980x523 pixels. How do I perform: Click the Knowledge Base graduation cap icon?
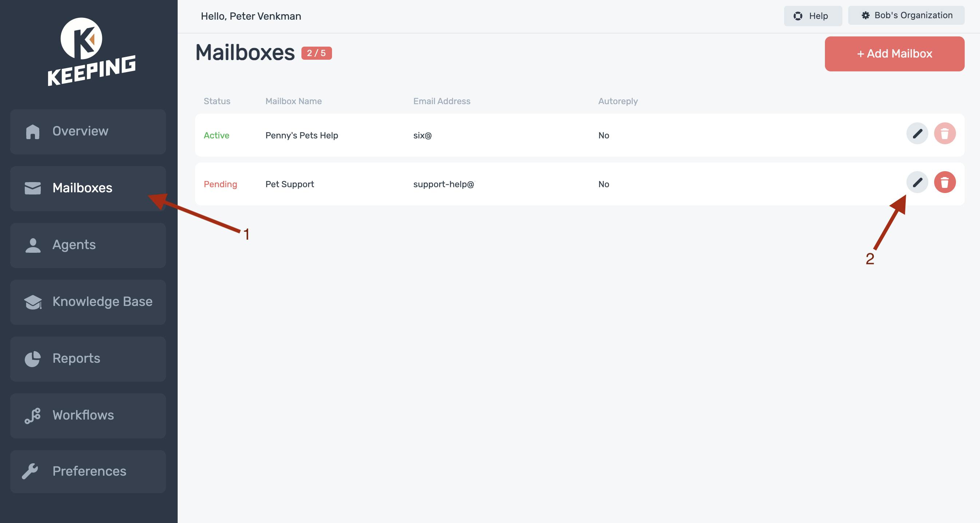pos(33,302)
